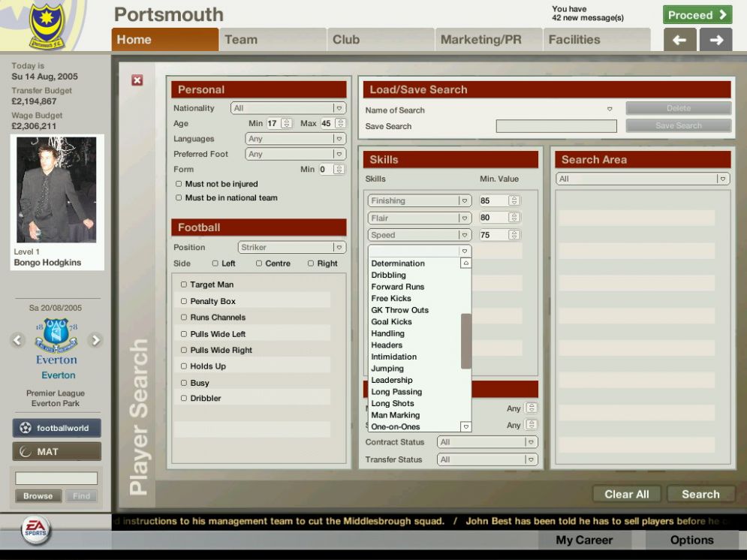The width and height of the screenshot is (747, 560).
Task: Check the Target Man option
Action: click(x=183, y=285)
